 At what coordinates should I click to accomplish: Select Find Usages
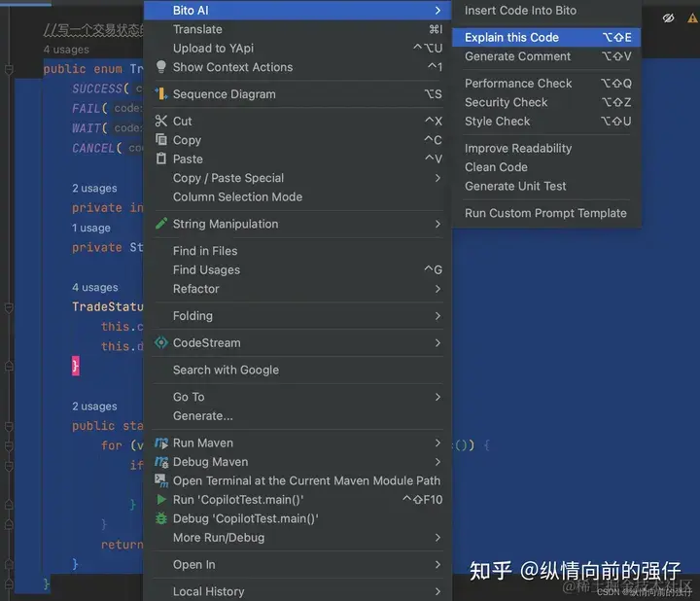click(297, 269)
